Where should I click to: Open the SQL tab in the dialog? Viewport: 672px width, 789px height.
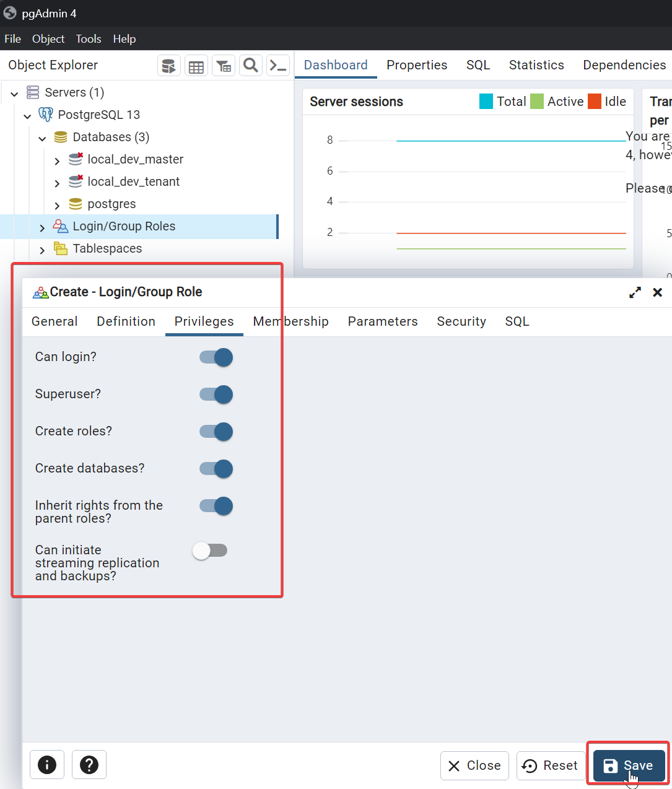[517, 321]
